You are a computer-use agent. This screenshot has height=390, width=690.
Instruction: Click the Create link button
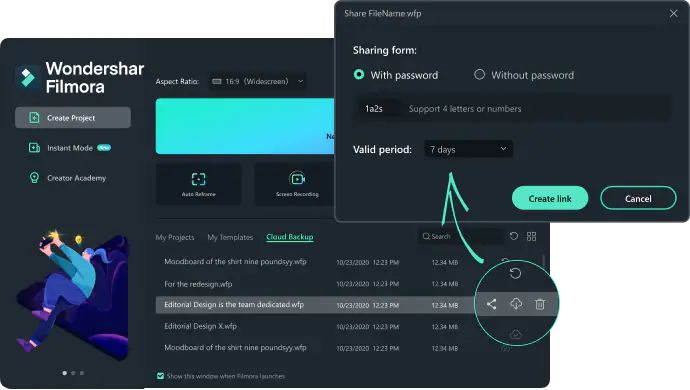pyautogui.click(x=550, y=199)
